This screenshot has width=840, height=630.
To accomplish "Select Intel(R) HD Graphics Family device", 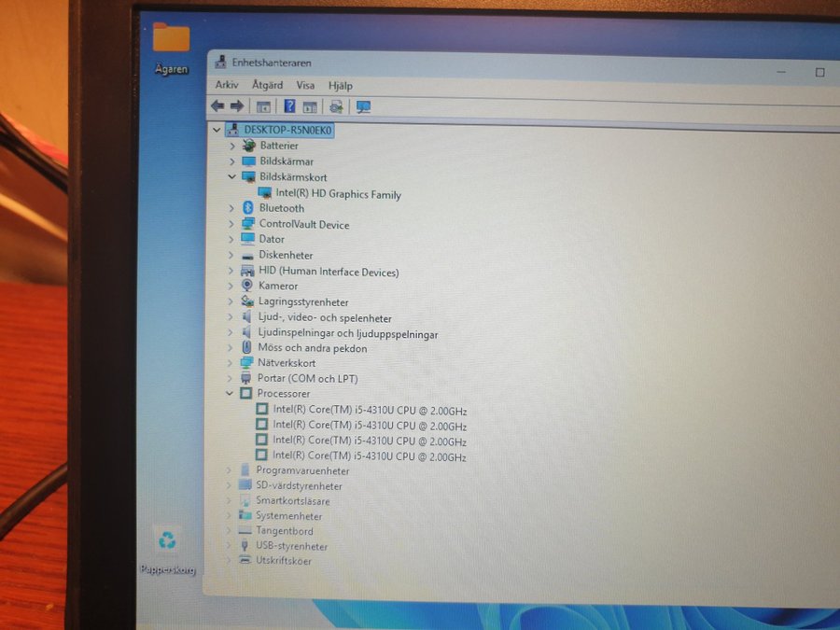I will [338, 194].
